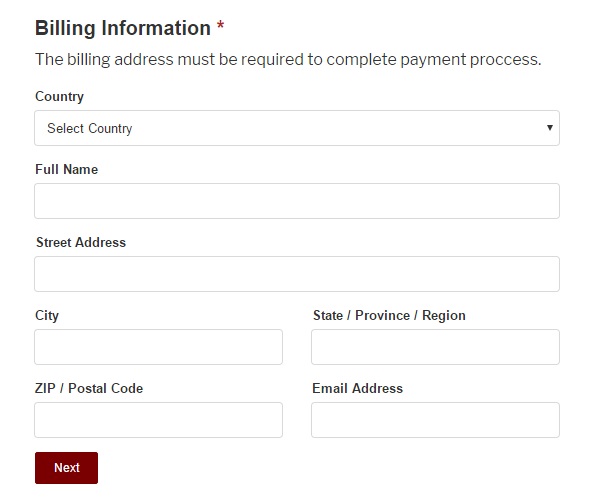Click the red required asterisk
Viewport: 590px width, 502px height.
coord(220,26)
